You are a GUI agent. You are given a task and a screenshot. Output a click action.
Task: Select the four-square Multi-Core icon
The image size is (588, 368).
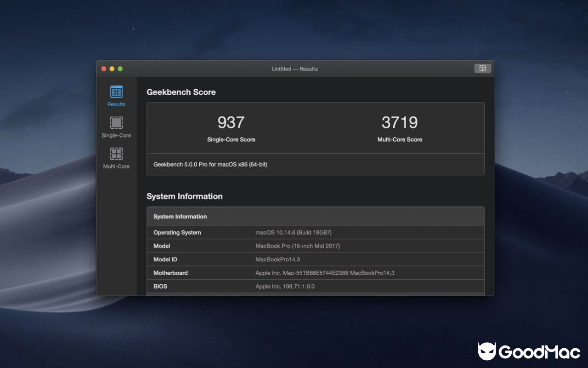pyautogui.click(x=116, y=154)
